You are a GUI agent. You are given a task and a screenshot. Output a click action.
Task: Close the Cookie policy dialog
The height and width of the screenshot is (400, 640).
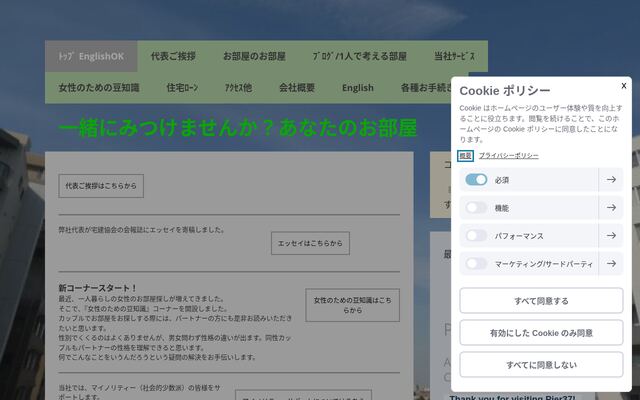tap(624, 86)
